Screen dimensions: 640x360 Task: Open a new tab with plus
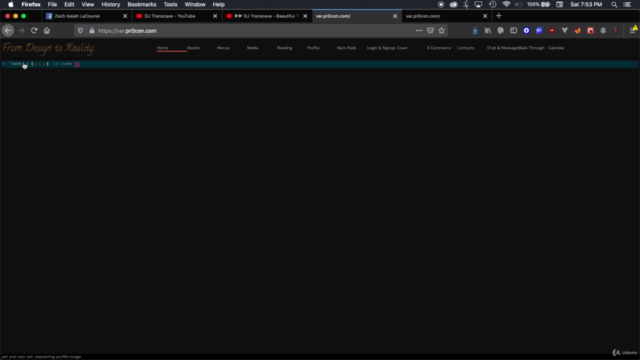point(498,16)
